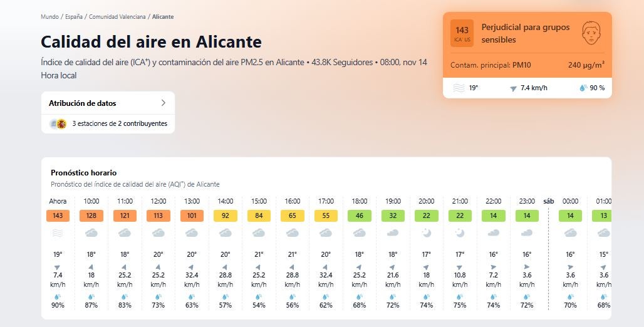Image resolution: width=644 pixels, height=327 pixels.
Task: Click the yellow 92 AQI swatch at 14:00
Action: click(x=226, y=215)
